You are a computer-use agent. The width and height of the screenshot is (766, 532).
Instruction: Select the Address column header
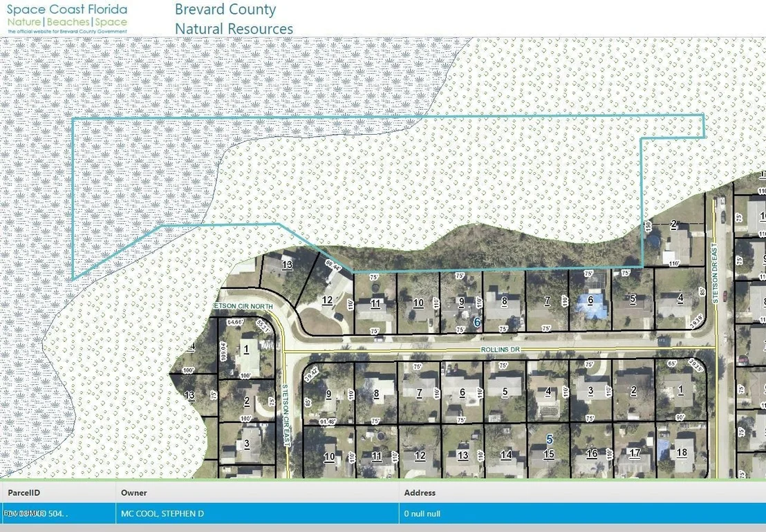click(582, 493)
